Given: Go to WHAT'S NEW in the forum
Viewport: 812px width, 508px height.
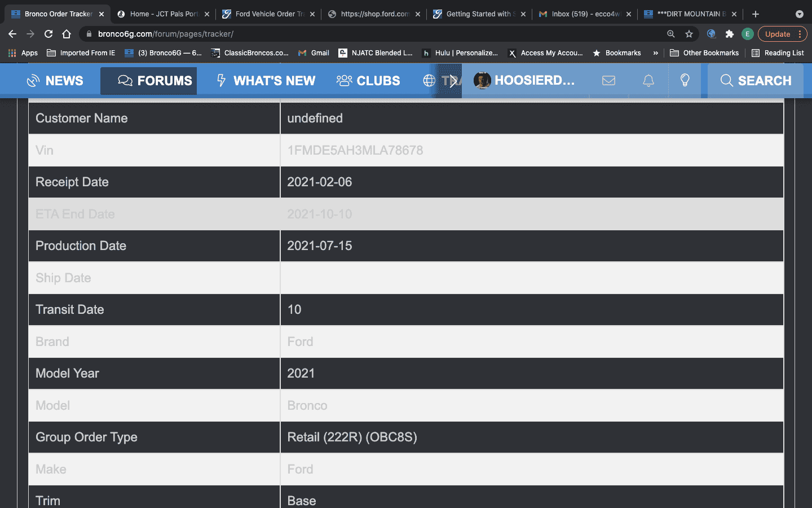Looking at the screenshot, I should coord(266,81).
